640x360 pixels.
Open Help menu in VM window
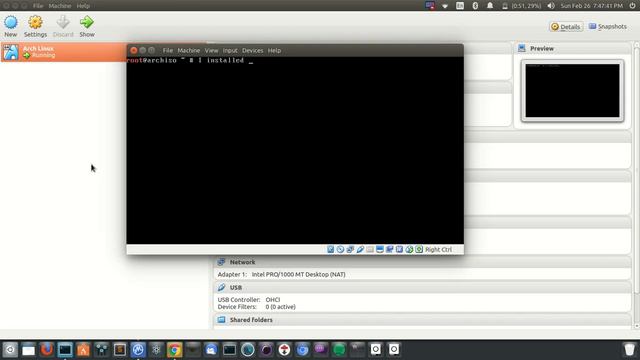point(274,50)
